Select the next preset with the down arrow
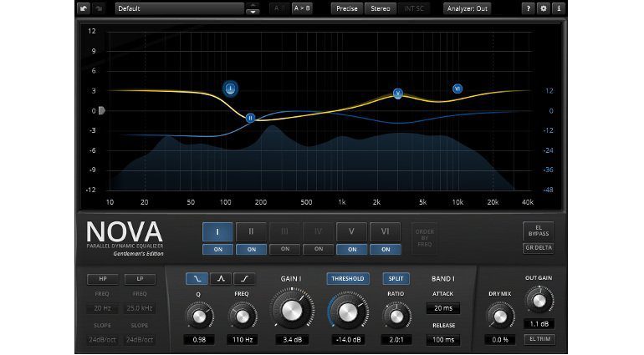 tap(253, 12)
